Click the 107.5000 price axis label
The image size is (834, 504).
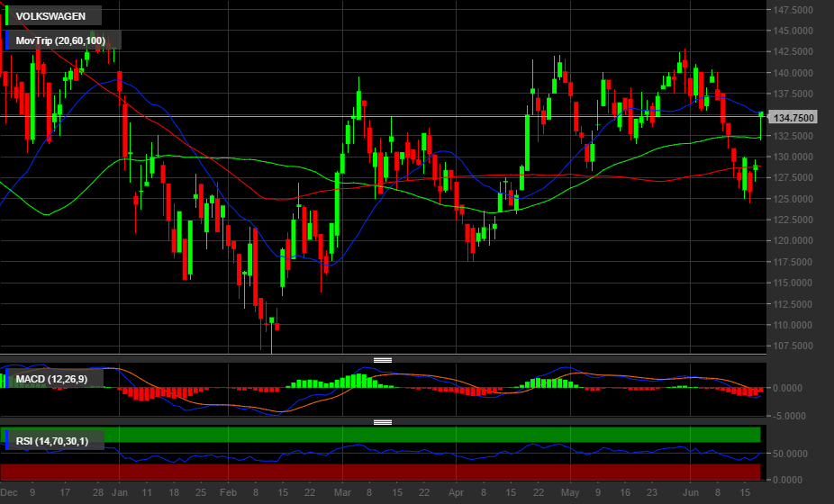coord(793,346)
